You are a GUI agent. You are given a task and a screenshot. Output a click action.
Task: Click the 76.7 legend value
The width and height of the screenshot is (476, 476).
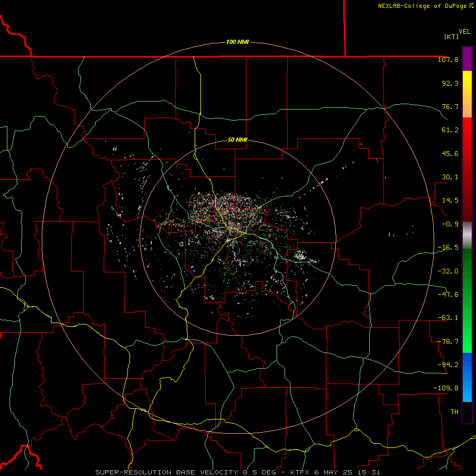tap(450, 106)
